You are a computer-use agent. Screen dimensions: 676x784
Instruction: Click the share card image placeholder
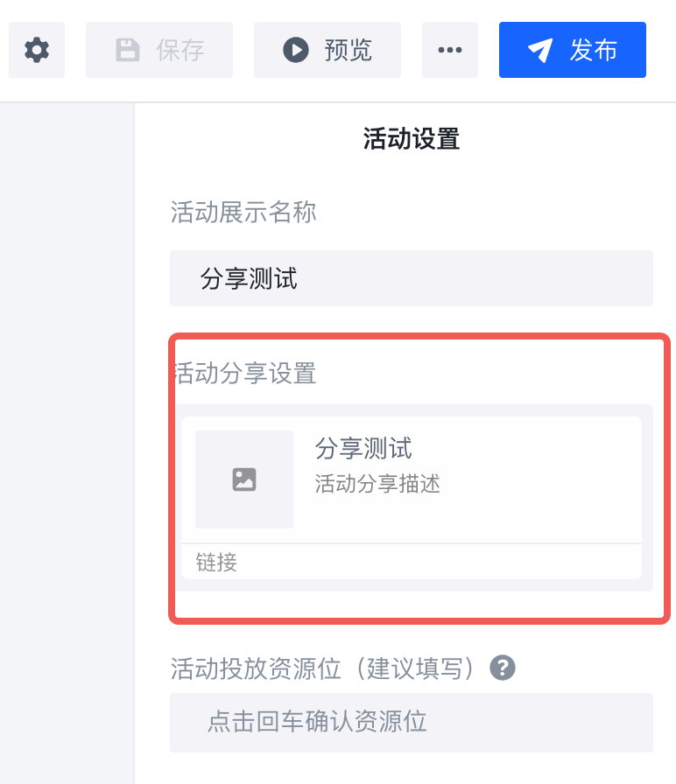tap(244, 479)
